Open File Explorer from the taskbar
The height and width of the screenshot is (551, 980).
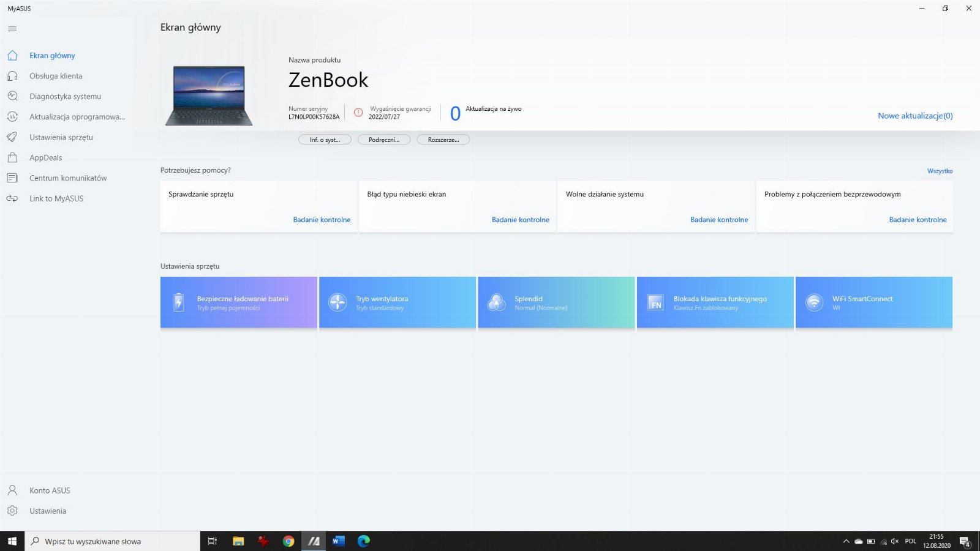238,541
